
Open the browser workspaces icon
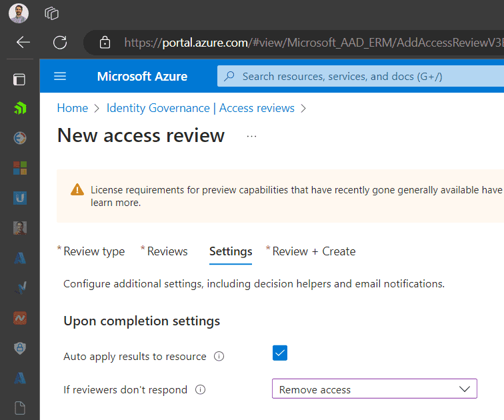coord(51,13)
